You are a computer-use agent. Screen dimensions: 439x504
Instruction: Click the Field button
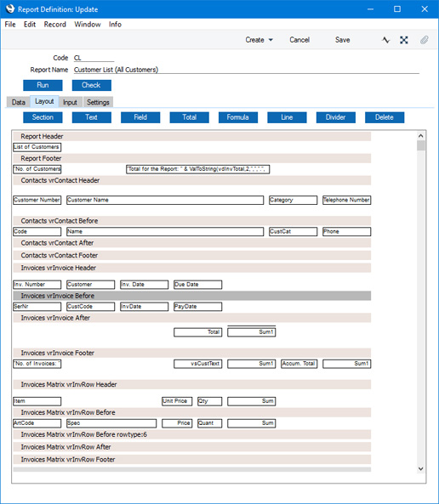coord(140,117)
